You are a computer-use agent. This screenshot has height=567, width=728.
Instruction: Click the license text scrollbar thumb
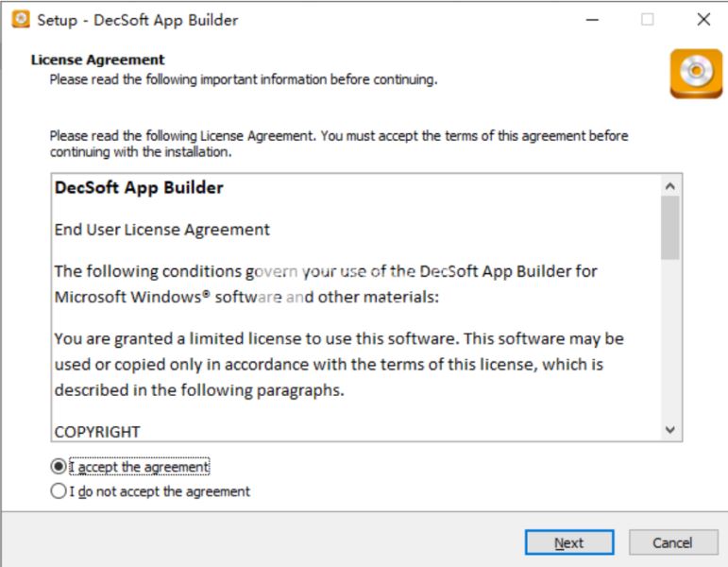[x=670, y=227]
